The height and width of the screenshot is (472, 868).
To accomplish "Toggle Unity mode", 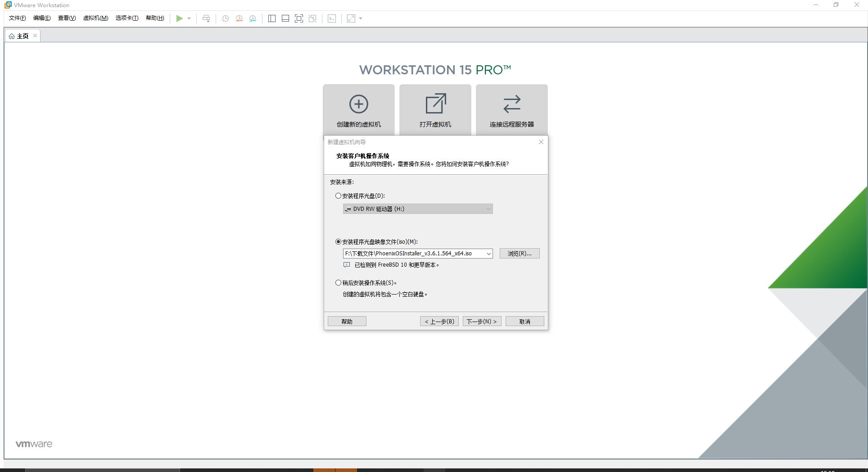I will pos(312,18).
